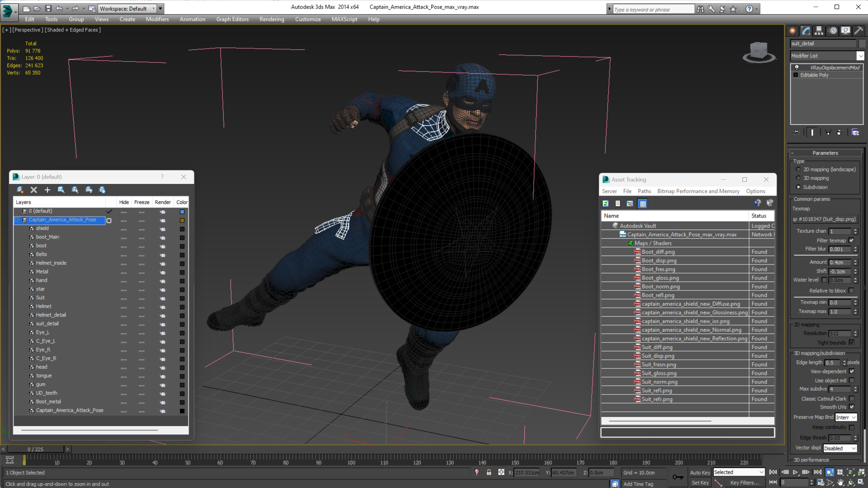Screen dimensions: 868x488
Task: Switch Asset Tracking to table view icon
Action: (643, 203)
